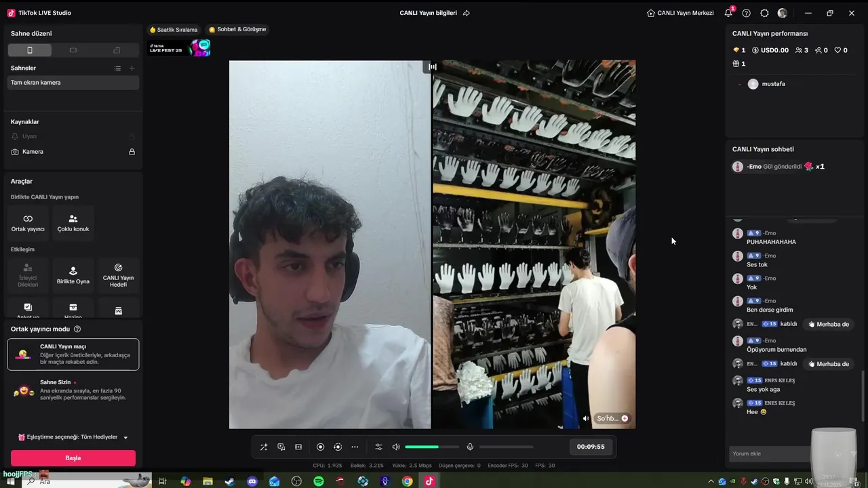Open the profile avatar menu
The width and height of the screenshot is (868, 488).
pos(783,13)
